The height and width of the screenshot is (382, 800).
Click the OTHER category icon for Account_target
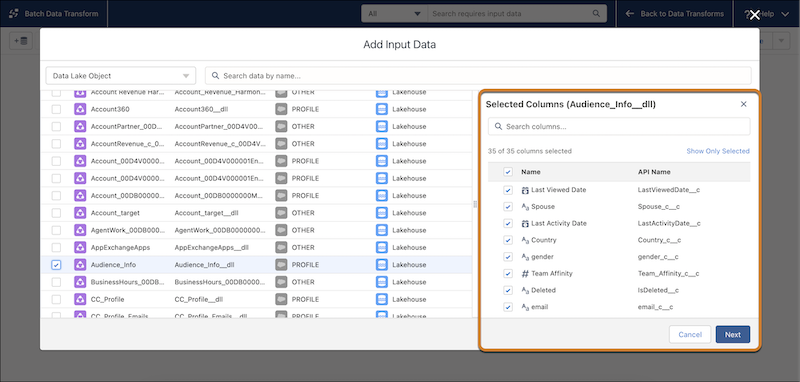point(281,213)
